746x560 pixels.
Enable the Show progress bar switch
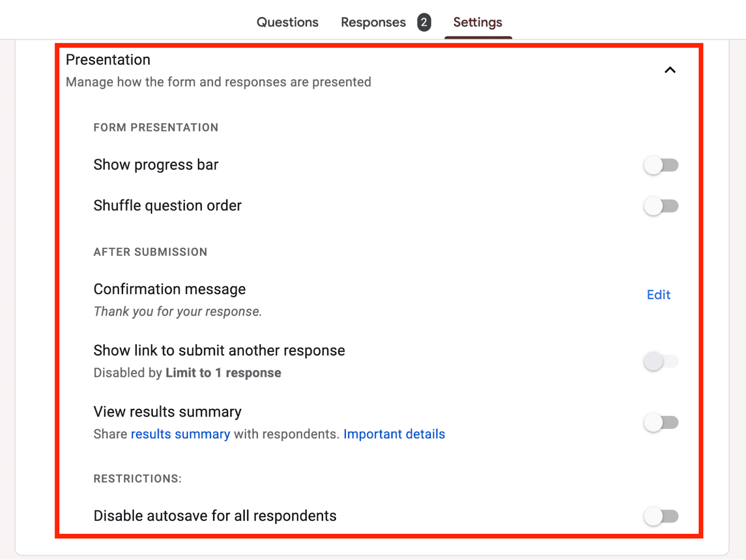click(x=661, y=165)
